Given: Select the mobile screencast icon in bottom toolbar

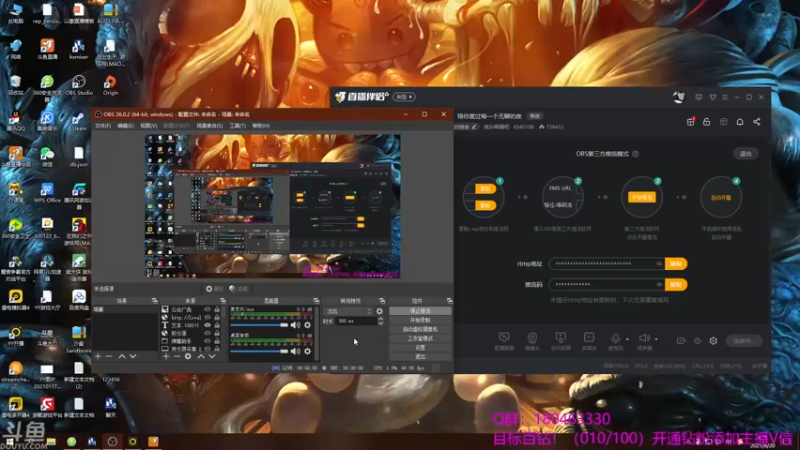Looking at the screenshot, I should coord(561,338).
